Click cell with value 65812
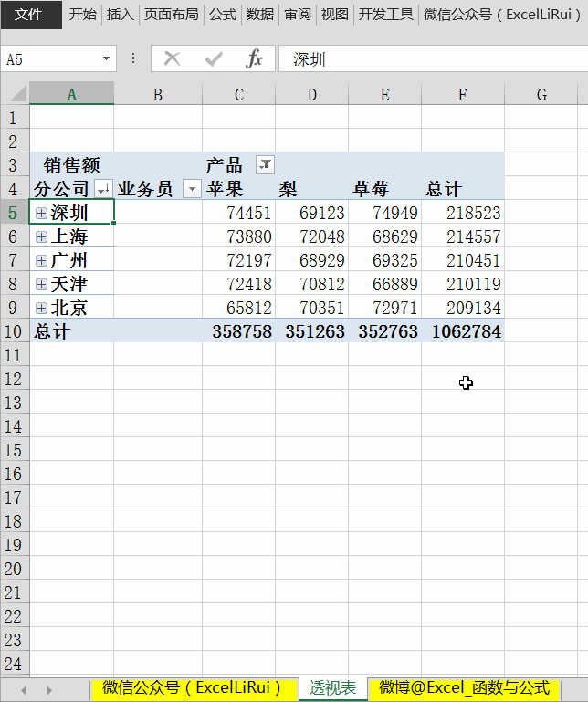Viewport: 588px width, 702px height. (x=238, y=308)
